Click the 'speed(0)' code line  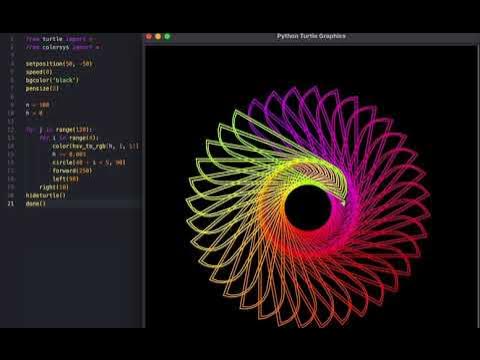pos(39,72)
